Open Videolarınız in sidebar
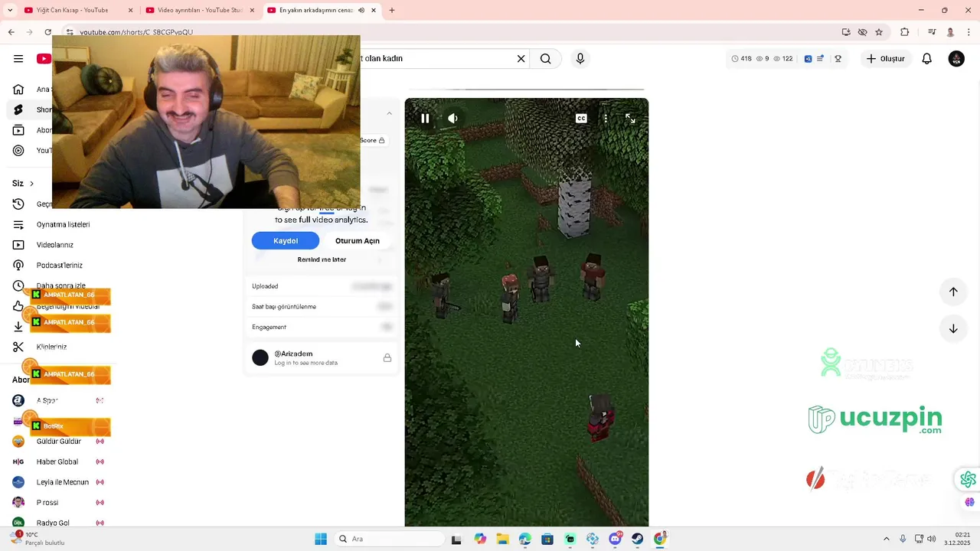This screenshot has height=551, width=980. (54, 245)
